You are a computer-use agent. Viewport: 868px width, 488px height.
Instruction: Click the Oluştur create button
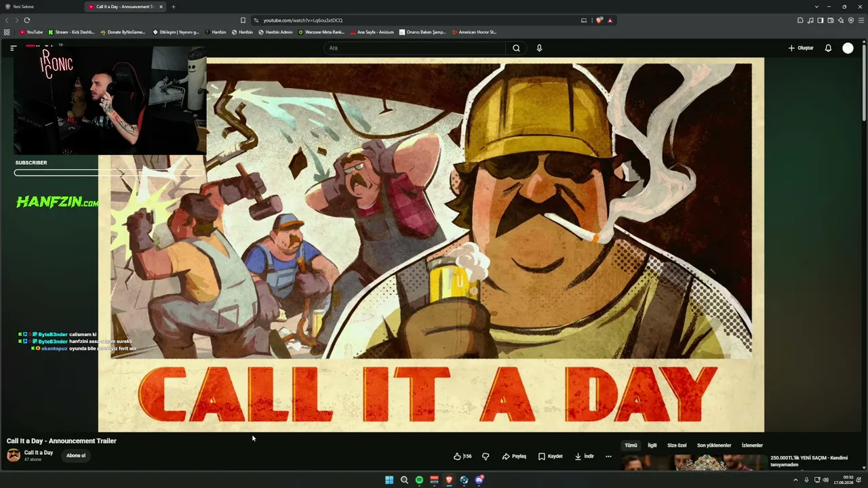801,48
